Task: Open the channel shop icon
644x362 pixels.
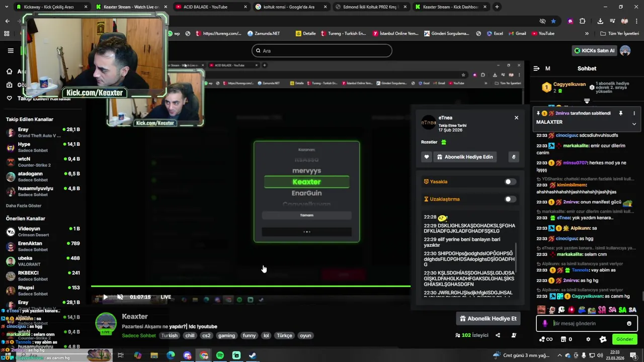Action: [563, 339]
